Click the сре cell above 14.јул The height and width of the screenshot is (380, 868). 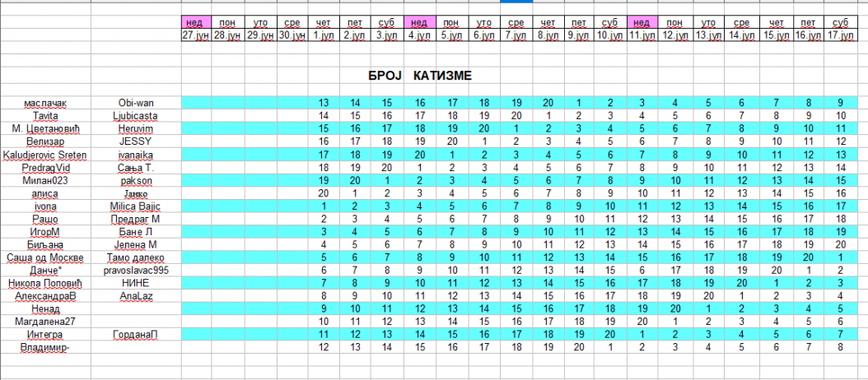click(741, 22)
